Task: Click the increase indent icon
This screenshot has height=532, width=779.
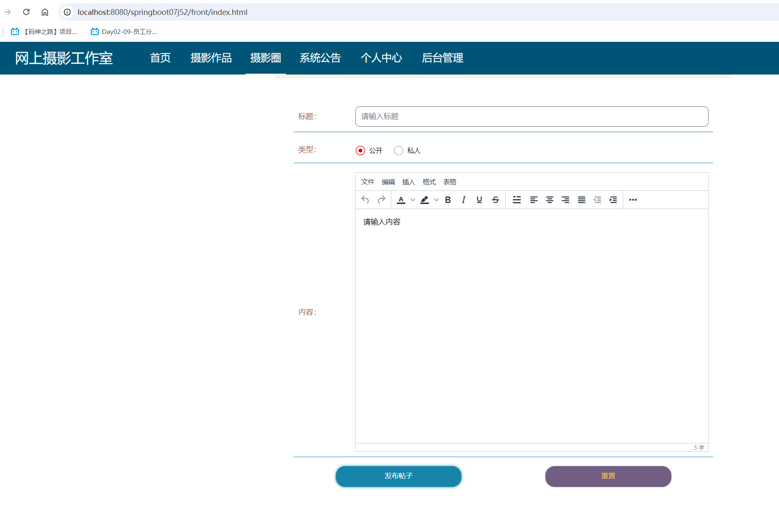Action: (613, 200)
